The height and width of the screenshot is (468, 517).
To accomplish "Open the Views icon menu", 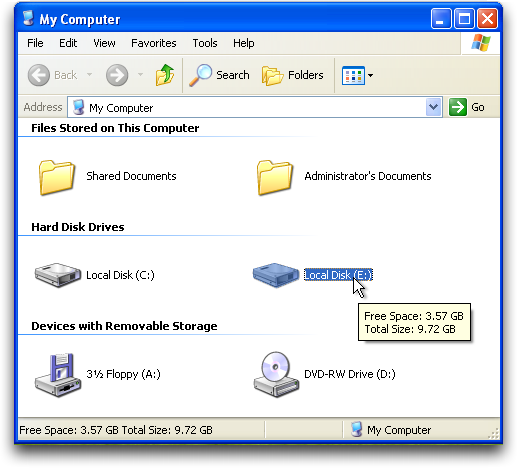I will point(357,76).
